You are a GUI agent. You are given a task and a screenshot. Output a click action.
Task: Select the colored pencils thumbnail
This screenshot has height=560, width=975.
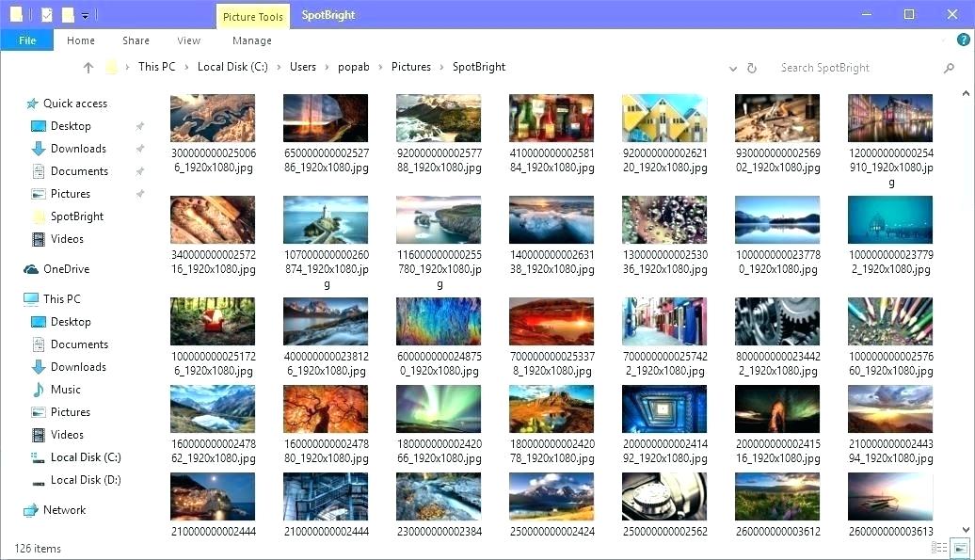(x=889, y=321)
